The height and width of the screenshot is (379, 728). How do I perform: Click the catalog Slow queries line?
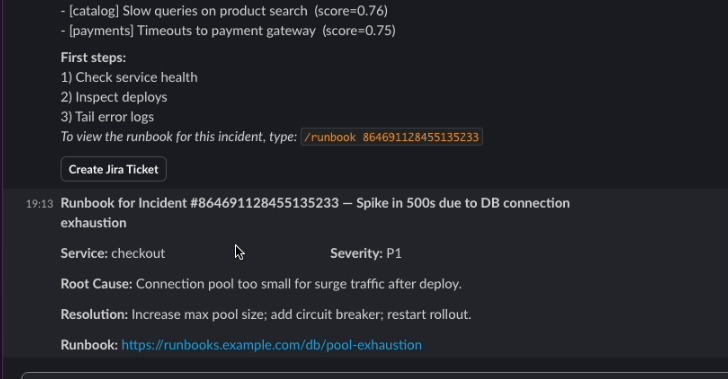coord(224,11)
